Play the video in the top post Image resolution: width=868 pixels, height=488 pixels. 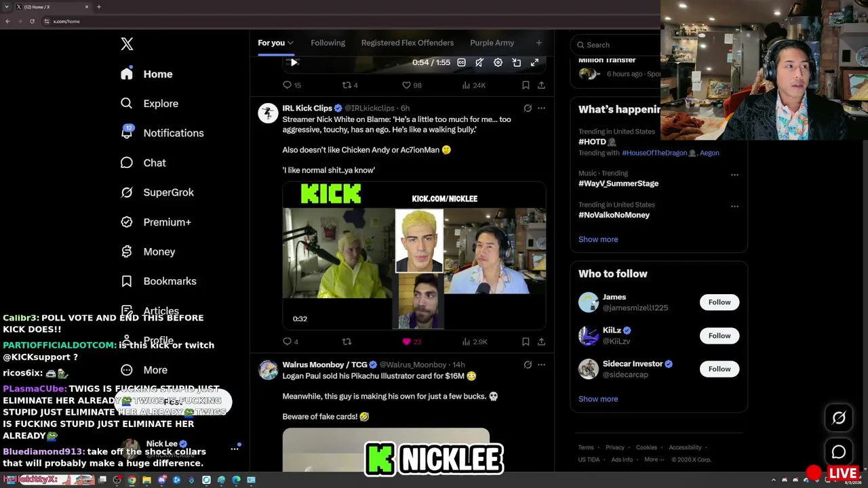click(x=294, y=62)
